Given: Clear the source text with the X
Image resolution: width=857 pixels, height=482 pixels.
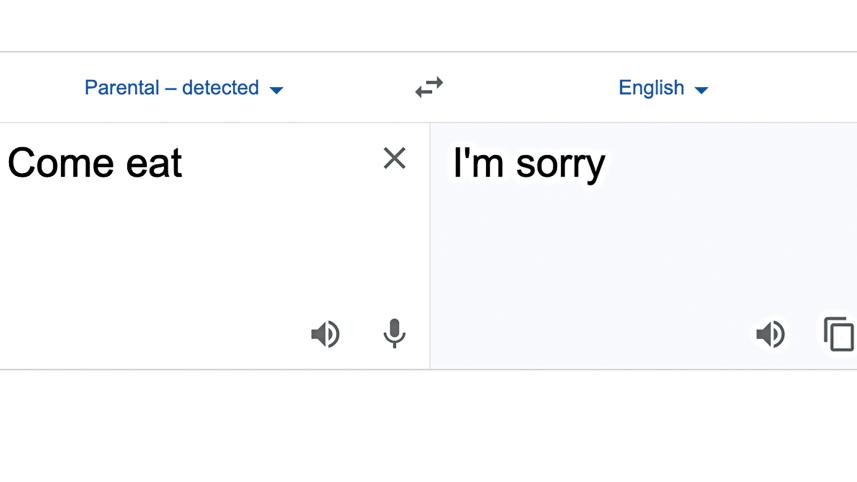Looking at the screenshot, I should coord(394,158).
